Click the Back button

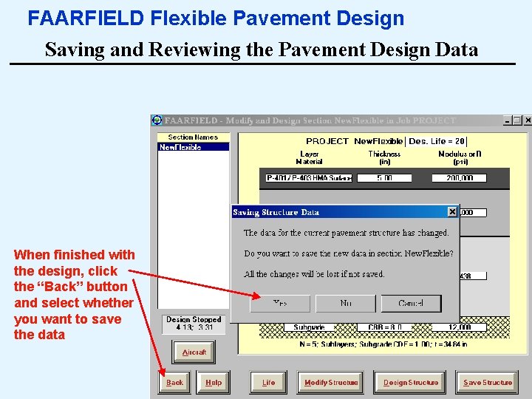(174, 383)
